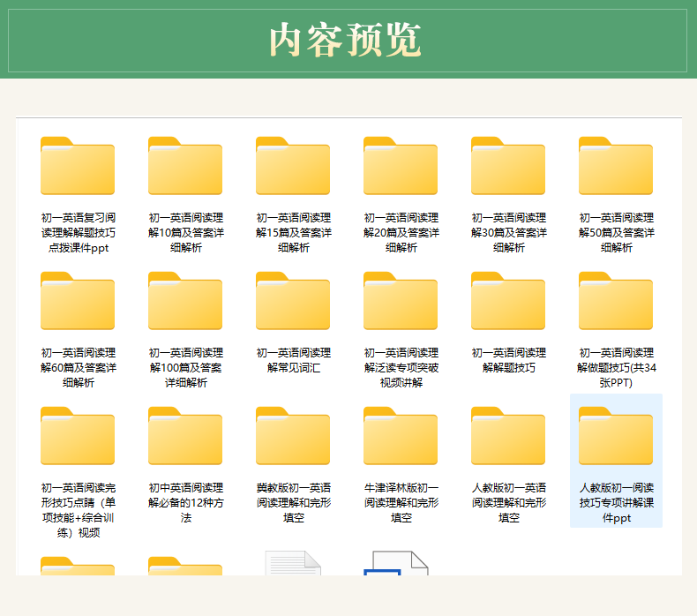Open folder icon for 阅读理解做题技巧(共34张PPT)
Image resolution: width=697 pixels, height=616 pixels.
click(616, 301)
